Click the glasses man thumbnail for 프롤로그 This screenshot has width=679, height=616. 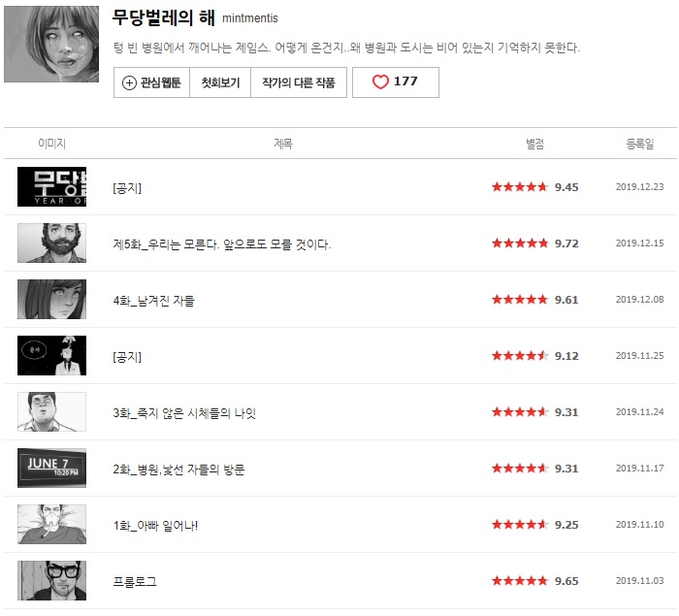coord(51,581)
